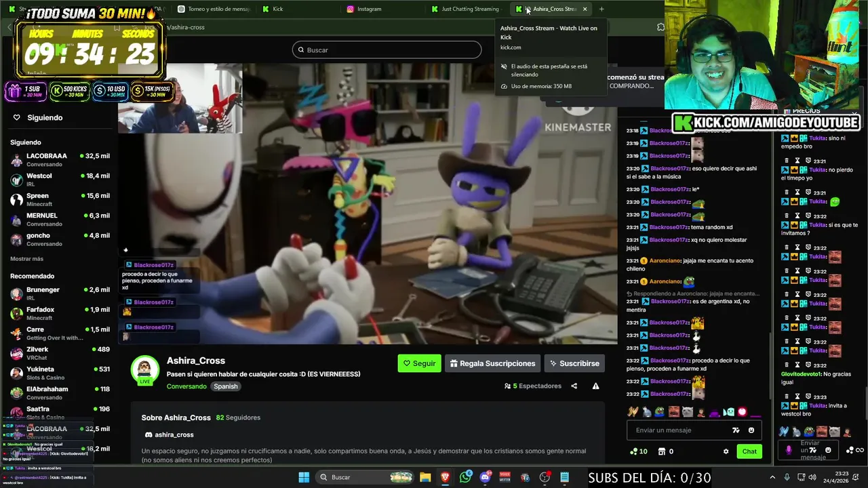Open Spreen channel in sidebar
The width and height of the screenshot is (868, 488).
(x=60, y=199)
